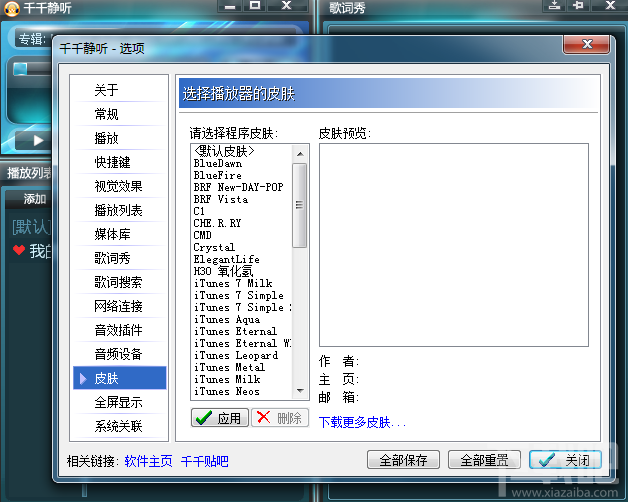Close the options dialog with red X
Viewport: 628px width, 502px height.
(x=587, y=44)
